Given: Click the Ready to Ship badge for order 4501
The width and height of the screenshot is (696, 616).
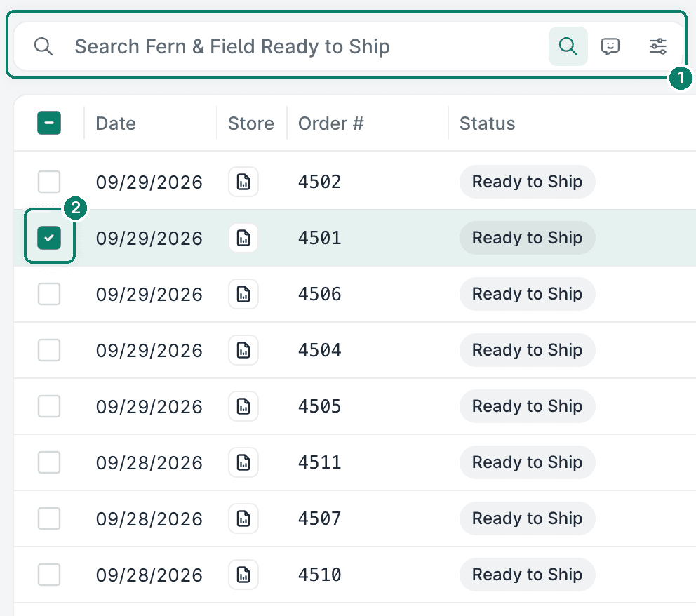Looking at the screenshot, I should click(x=527, y=237).
